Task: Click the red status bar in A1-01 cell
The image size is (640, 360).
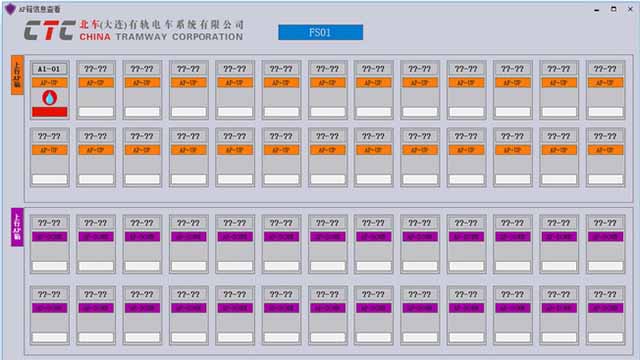Action: coord(49,112)
